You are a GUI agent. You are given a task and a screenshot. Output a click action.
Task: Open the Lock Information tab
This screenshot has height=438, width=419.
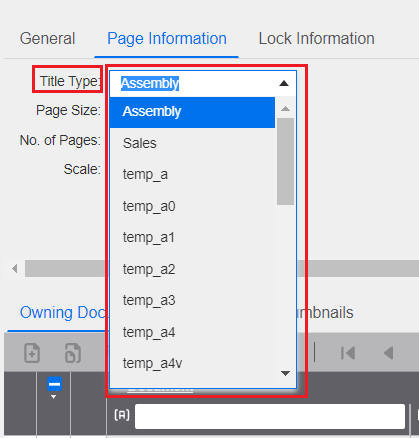(316, 38)
